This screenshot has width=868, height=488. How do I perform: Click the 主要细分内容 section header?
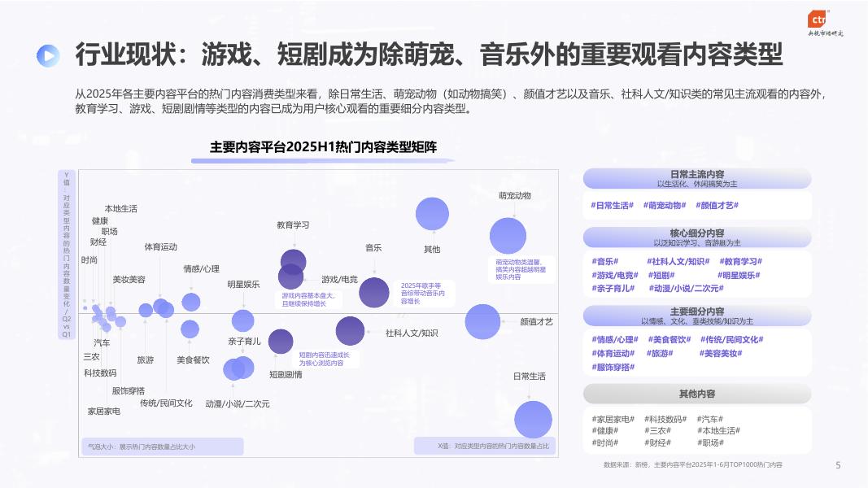click(x=697, y=316)
